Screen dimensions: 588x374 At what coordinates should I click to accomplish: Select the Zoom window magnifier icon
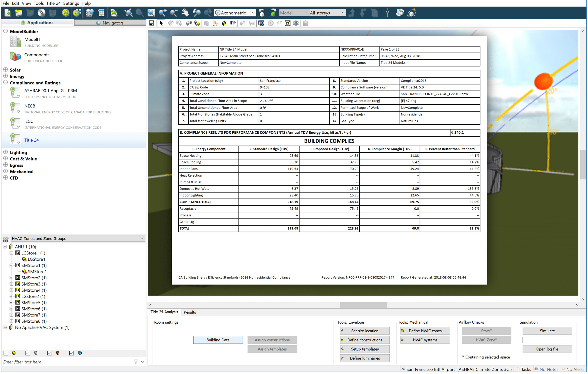pyautogui.click(x=151, y=13)
